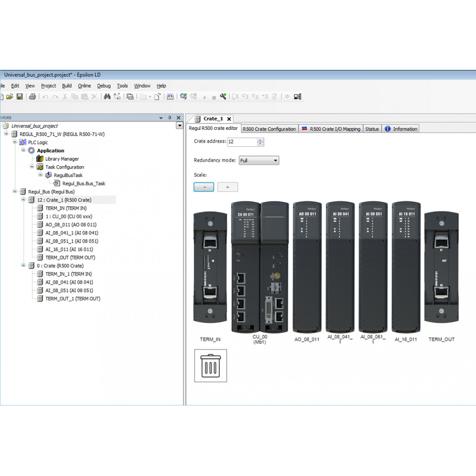The width and height of the screenshot is (476, 476).
Task: Select the TERM_IN module image
Action: (x=210, y=267)
